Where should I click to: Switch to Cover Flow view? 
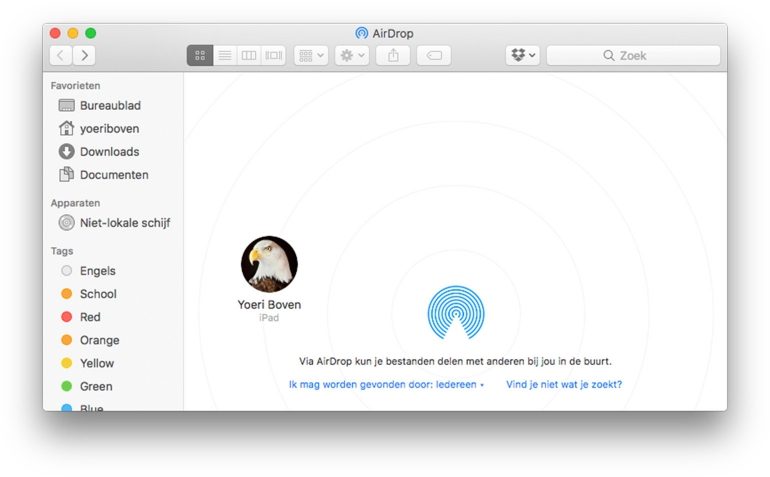coord(274,56)
